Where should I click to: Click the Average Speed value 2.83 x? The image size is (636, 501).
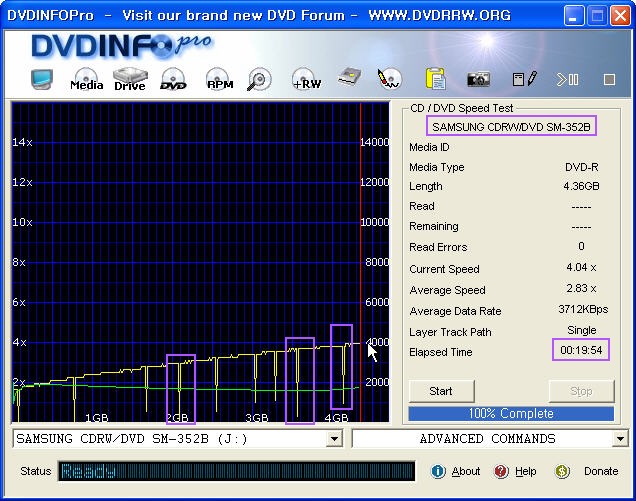pos(581,288)
